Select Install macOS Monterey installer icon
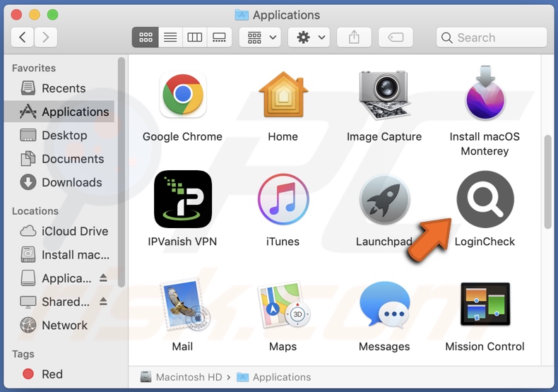The width and height of the screenshot is (558, 392). click(x=485, y=93)
